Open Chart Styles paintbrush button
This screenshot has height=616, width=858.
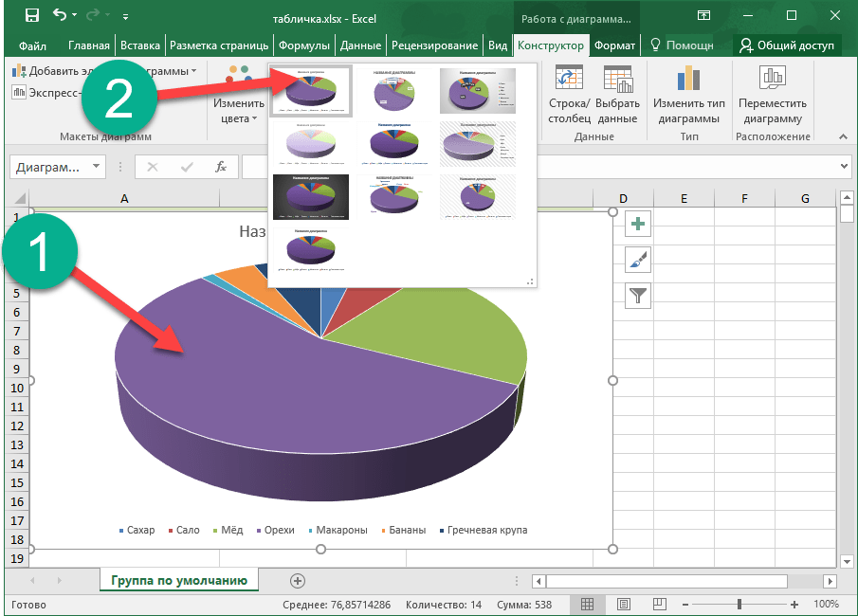[639, 261]
